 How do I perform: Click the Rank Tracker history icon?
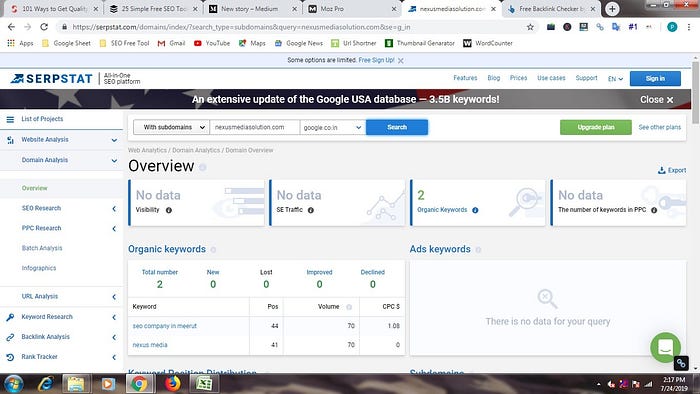point(10,357)
